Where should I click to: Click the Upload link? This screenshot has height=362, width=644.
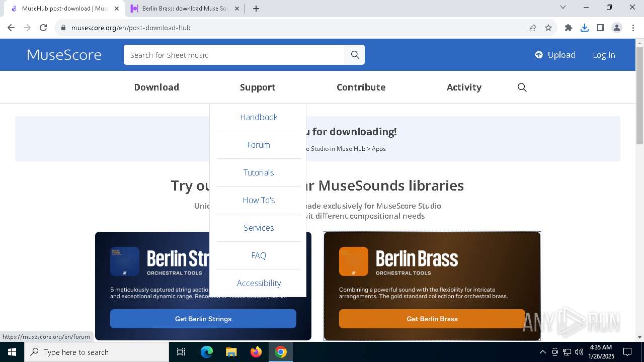(x=555, y=55)
